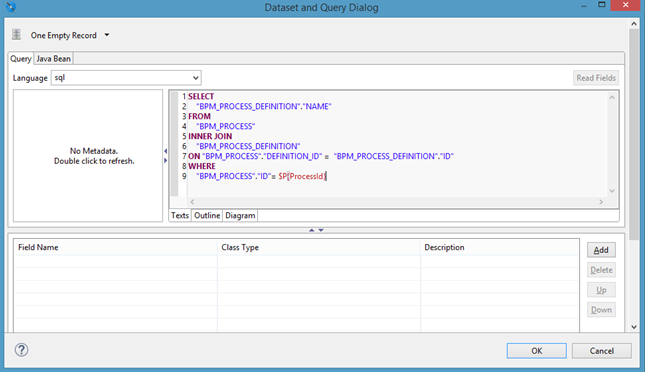Screen dimensions: 646x372
Task: Confirm the dialog with OK
Action: pyautogui.click(x=536, y=351)
